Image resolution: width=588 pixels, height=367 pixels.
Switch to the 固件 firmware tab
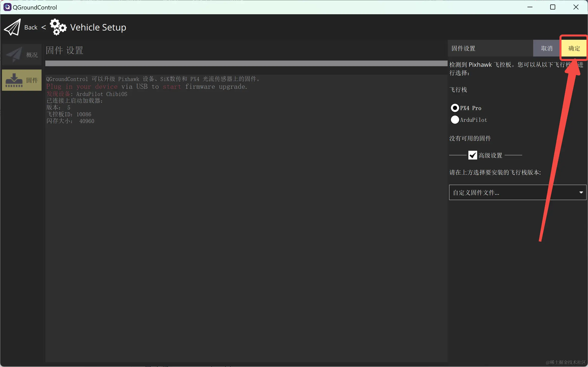point(32,80)
